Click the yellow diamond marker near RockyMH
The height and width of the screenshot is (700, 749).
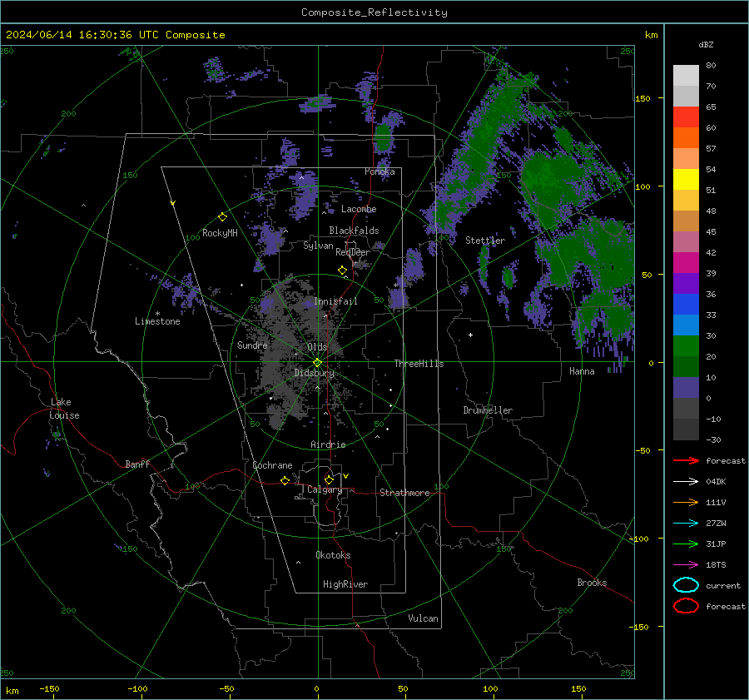click(222, 217)
